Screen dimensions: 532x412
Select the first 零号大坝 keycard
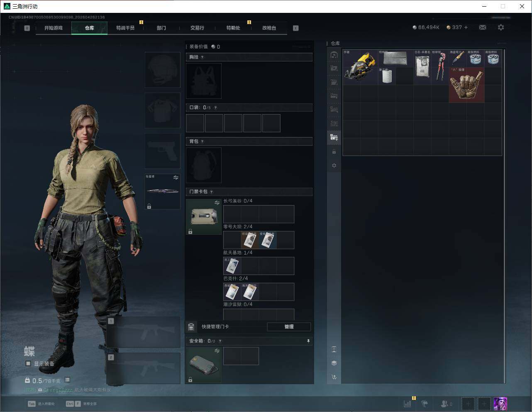point(250,240)
